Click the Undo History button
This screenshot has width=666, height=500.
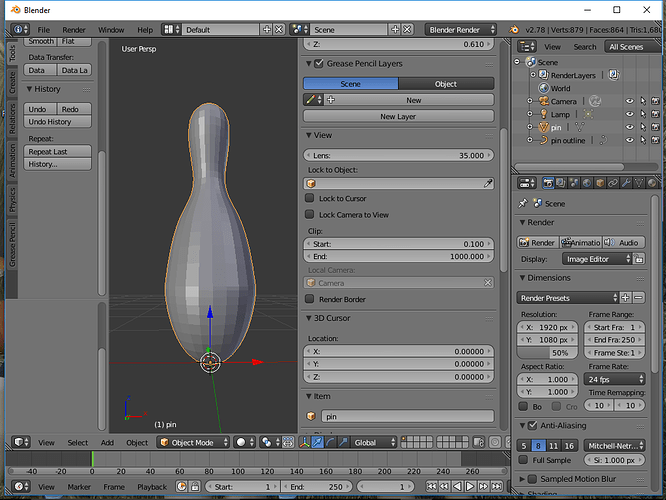tap(49, 121)
